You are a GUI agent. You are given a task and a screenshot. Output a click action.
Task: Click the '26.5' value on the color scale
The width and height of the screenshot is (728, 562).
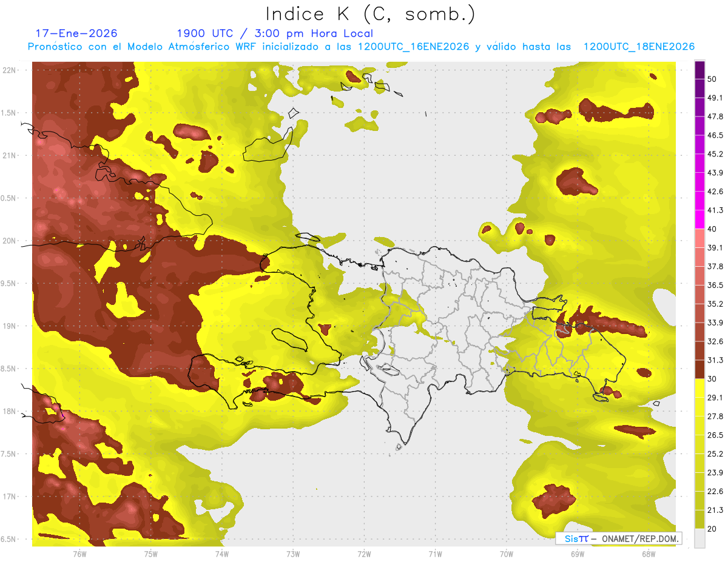715,435
